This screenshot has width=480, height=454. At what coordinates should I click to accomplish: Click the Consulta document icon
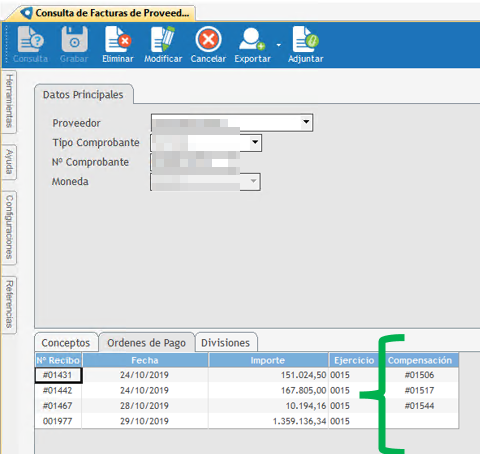tap(30, 39)
